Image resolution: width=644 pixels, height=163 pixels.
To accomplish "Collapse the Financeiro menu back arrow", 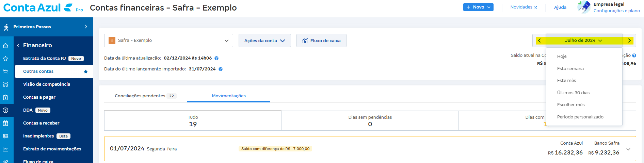I will click(x=18, y=46).
